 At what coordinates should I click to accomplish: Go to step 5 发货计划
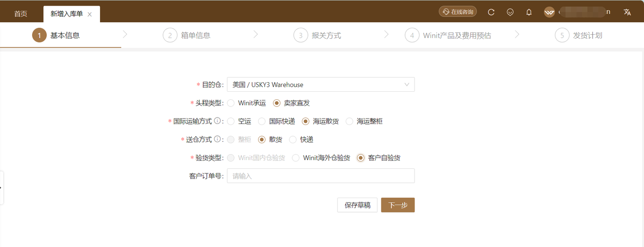pyautogui.click(x=579, y=35)
